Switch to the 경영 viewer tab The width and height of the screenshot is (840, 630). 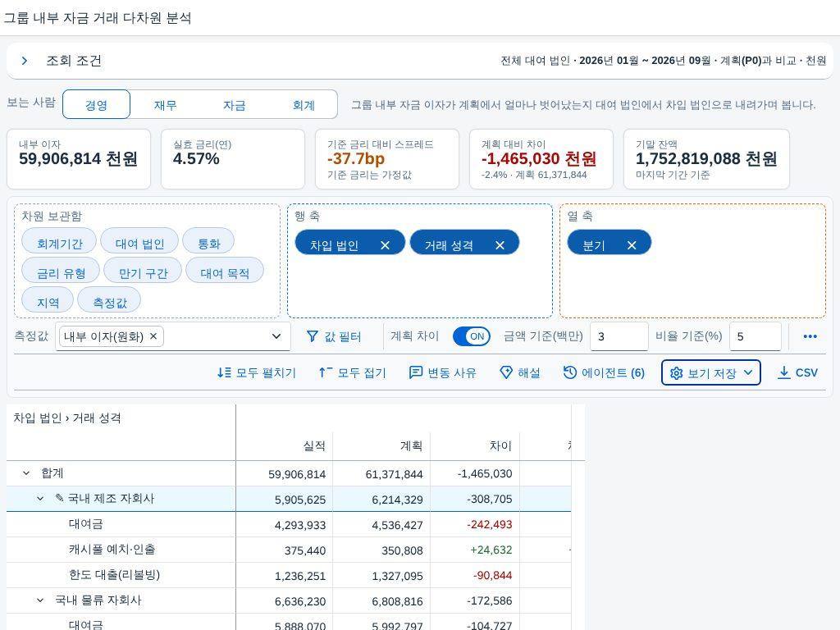click(97, 104)
